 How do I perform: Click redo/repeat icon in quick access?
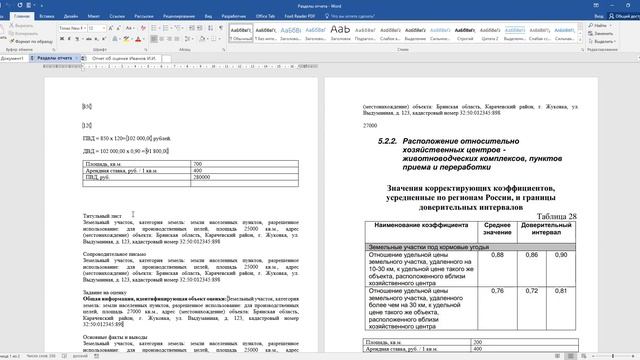20,5
